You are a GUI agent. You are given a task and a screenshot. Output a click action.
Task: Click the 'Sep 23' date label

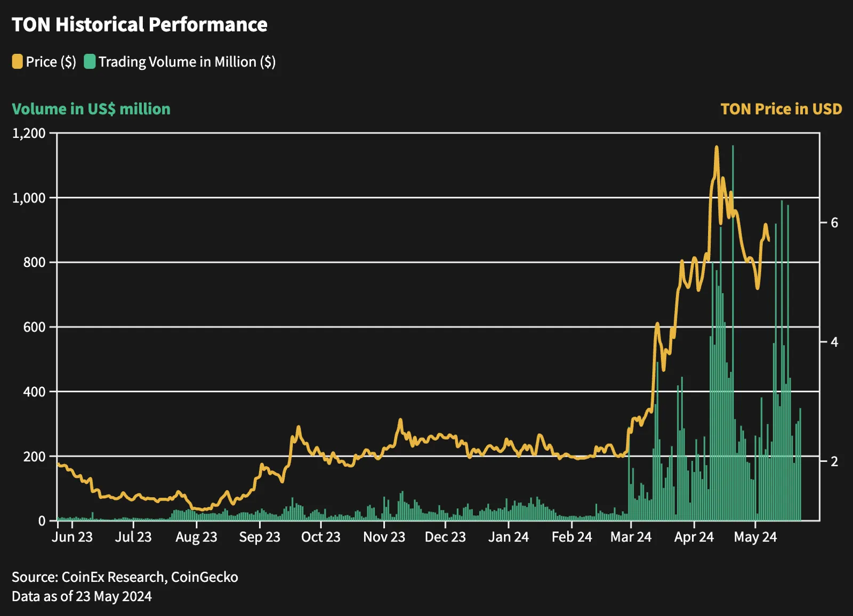(x=260, y=537)
